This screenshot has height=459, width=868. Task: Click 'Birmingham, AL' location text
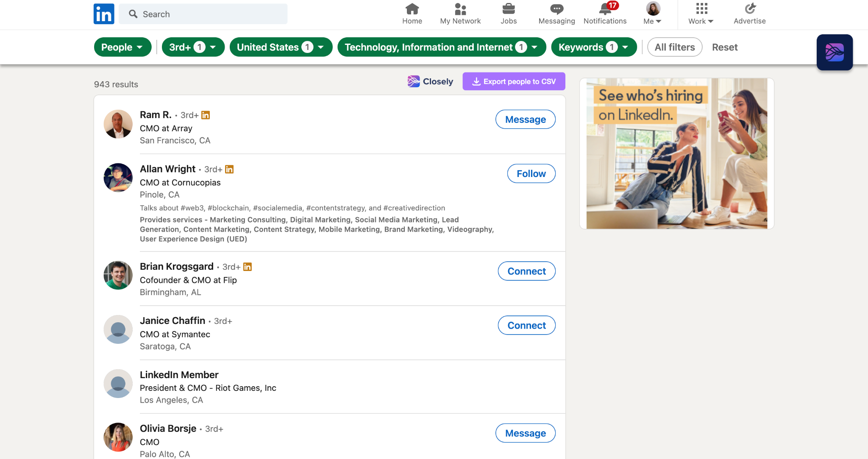[170, 292]
